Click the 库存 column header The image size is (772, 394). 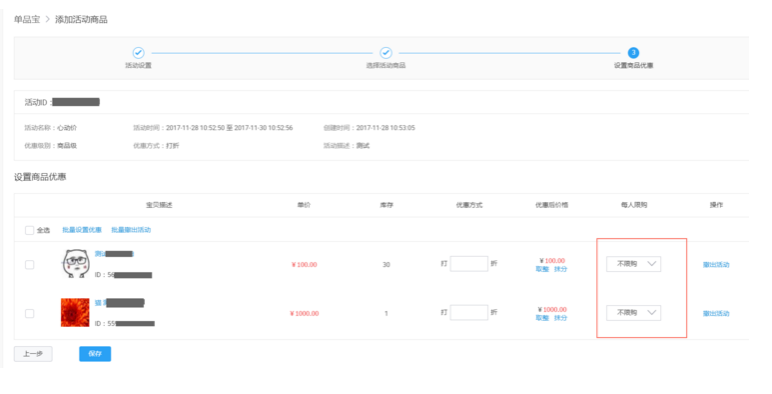pyautogui.click(x=386, y=205)
